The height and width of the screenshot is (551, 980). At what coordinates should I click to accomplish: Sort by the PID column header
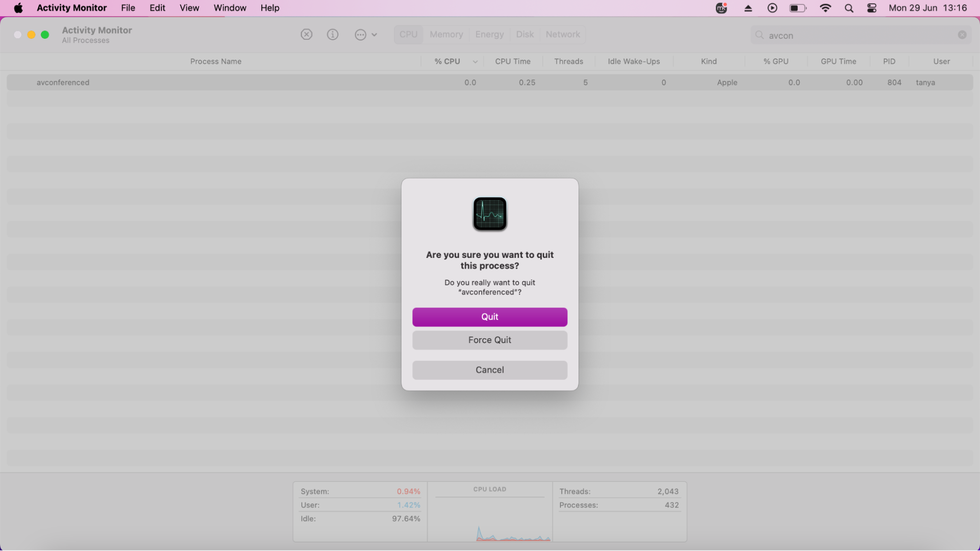889,61
